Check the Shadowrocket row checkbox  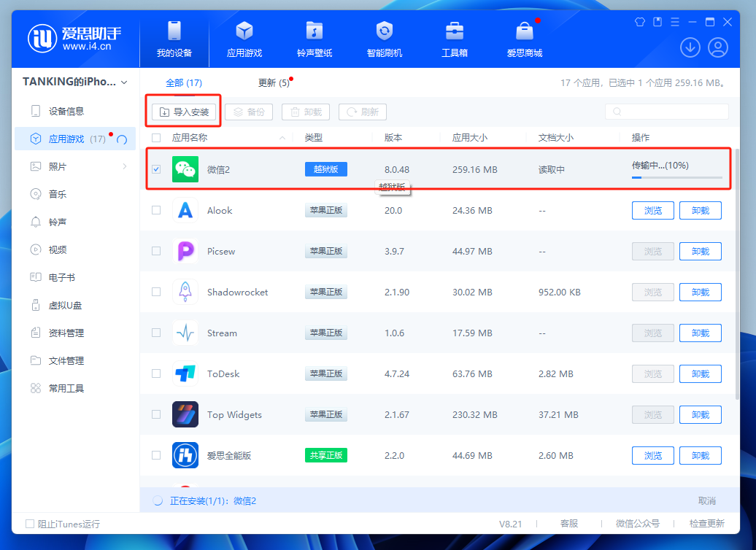(156, 292)
